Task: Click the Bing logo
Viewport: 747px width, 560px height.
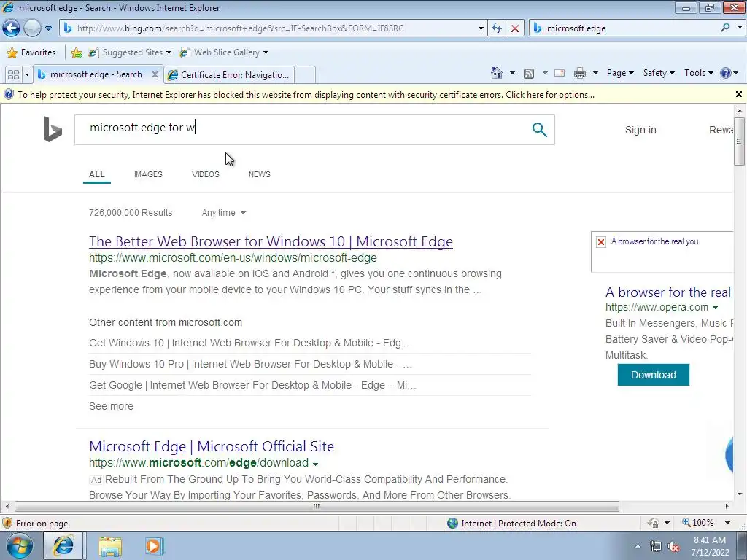Action: point(53,129)
